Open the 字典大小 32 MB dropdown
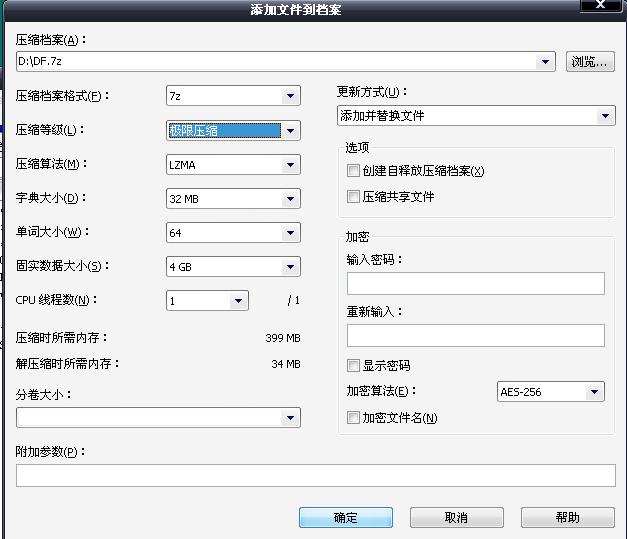The height and width of the screenshot is (539, 627). [x=290, y=199]
